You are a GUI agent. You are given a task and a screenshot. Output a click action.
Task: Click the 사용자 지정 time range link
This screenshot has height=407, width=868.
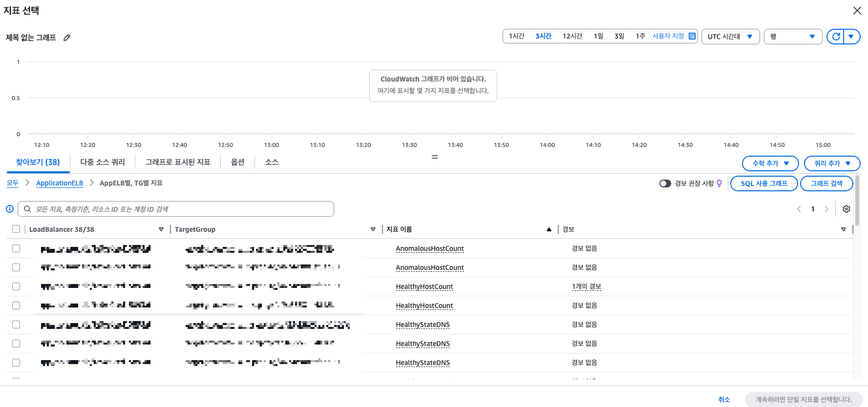click(x=668, y=36)
